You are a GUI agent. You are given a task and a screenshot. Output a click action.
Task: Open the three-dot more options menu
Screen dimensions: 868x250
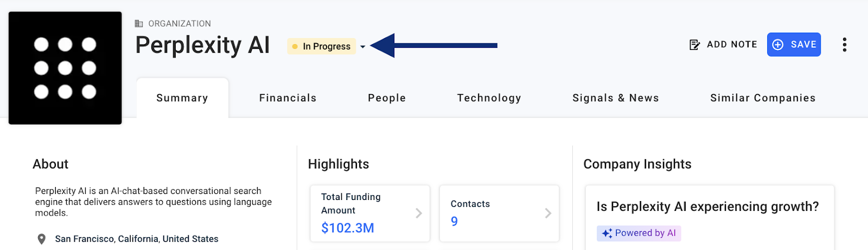(844, 45)
